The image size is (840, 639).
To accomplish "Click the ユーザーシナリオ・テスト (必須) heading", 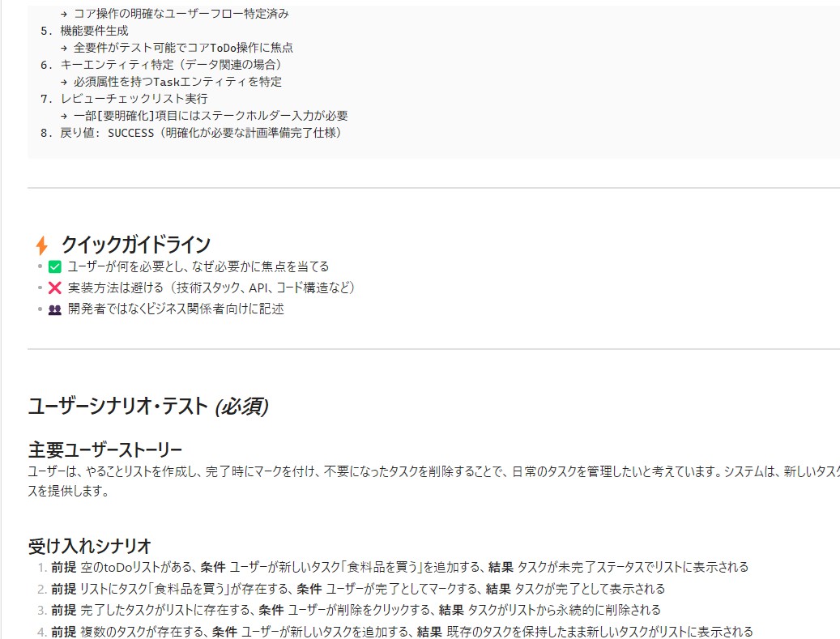I will tap(148, 406).
